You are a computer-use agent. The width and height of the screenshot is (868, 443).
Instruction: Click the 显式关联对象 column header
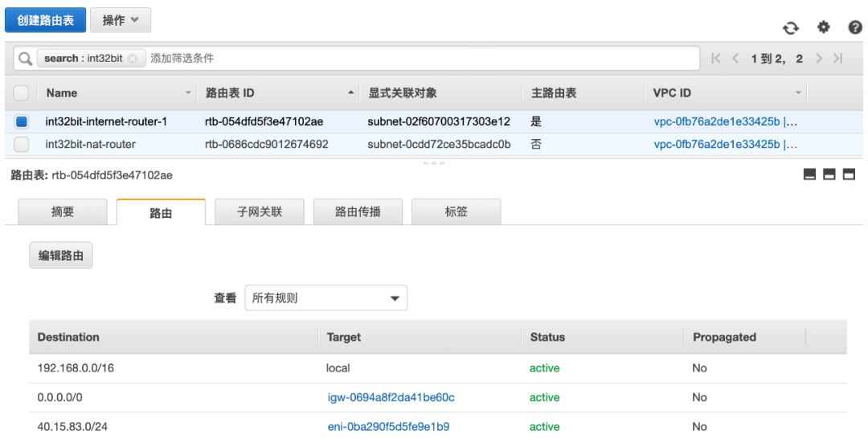(403, 93)
